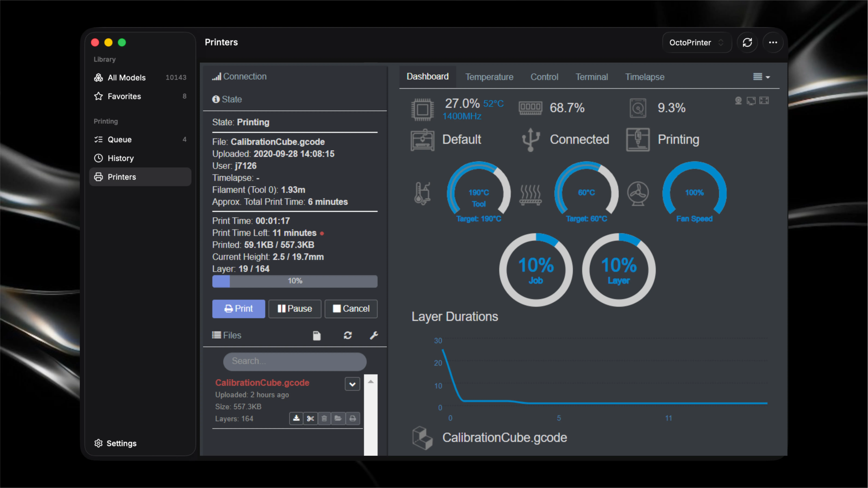Open the print Queue
868x488 pixels.
[x=140, y=139]
